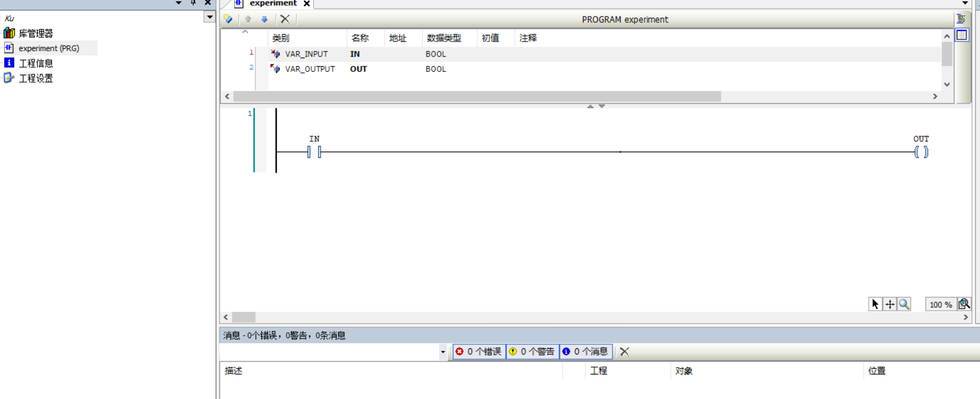The image size is (980, 399).
Task: Switch to tabular declaration view icon
Action: [x=962, y=35]
